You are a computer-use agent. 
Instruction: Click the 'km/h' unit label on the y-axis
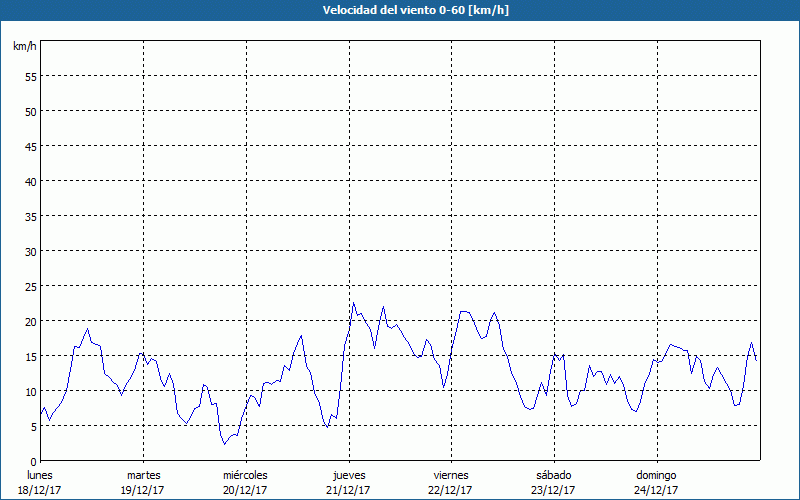click(x=24, y=47)
